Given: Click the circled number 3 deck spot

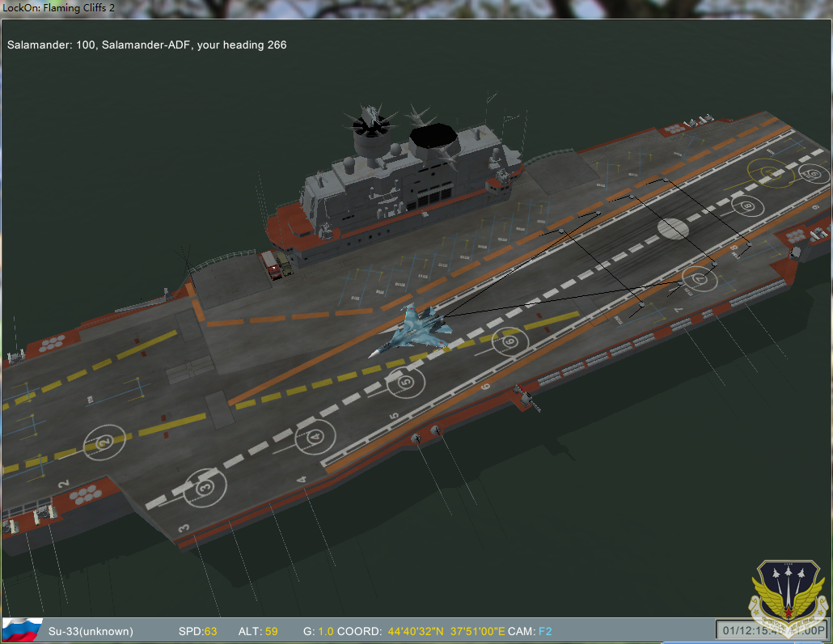Looking at the screenshot, I should tap(205, 487).
